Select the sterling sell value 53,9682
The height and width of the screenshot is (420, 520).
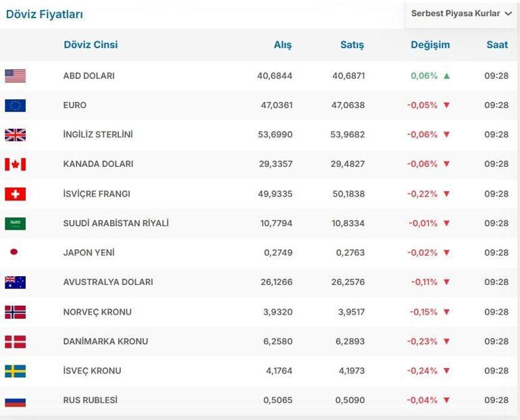click(348, 134)
